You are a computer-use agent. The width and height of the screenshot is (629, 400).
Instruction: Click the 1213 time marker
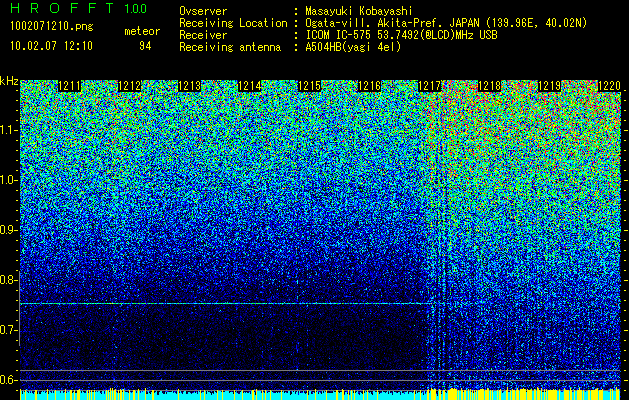coord(189,86)
